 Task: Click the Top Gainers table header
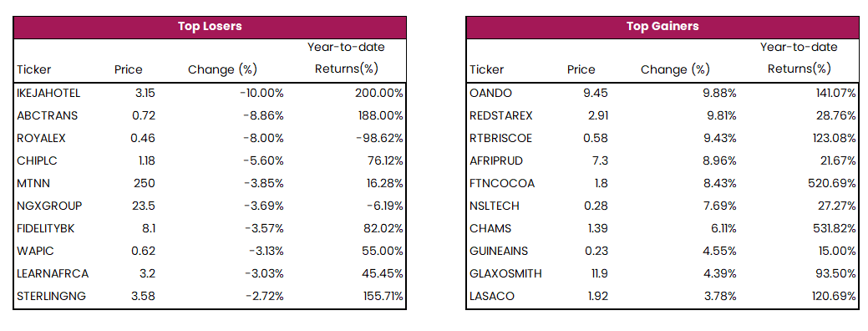(x=662, y=27)
